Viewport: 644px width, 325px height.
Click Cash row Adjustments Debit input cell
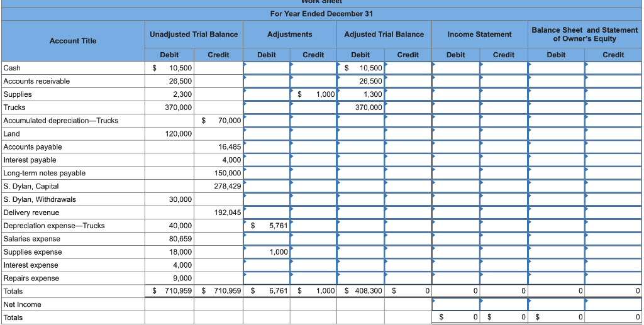click(x=266, y=68)
